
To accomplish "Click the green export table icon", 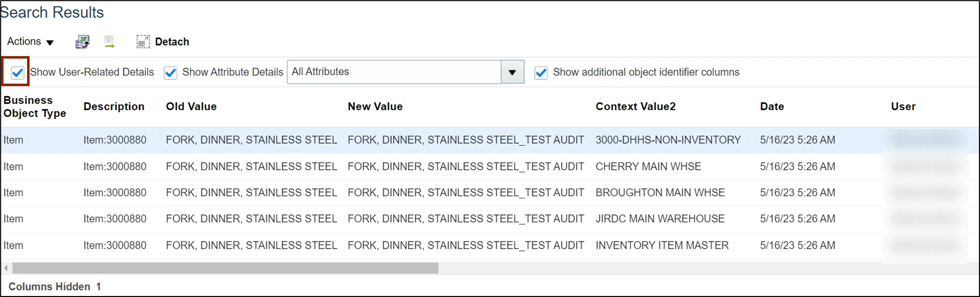I will tap(110, 42).
